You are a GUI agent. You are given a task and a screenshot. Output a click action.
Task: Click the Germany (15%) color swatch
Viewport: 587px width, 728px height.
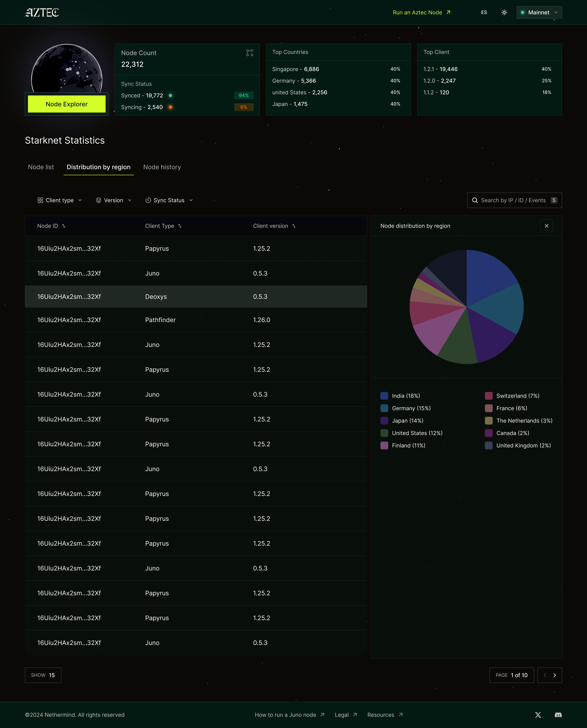tap(384, 408)
